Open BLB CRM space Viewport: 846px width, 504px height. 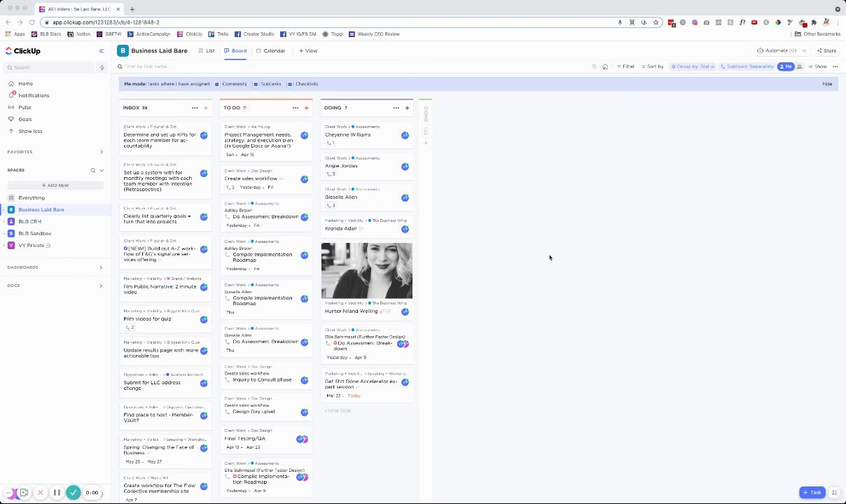pyautogui.click(x=29, y=221)
